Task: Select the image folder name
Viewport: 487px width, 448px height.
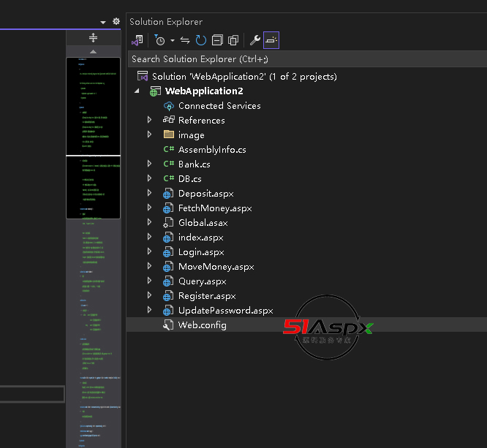Action: pyautogui.click(x=192, y=135)
